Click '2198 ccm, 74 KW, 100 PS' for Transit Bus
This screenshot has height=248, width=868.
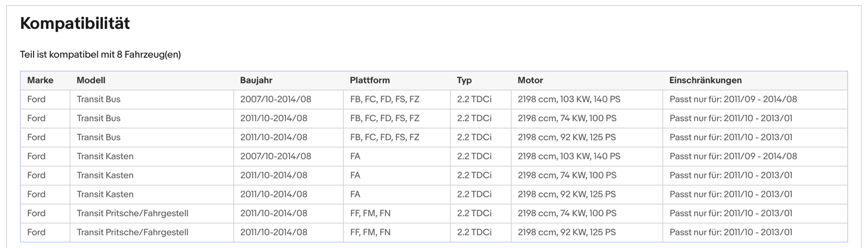pyautogui.click(x=567, y=118)
